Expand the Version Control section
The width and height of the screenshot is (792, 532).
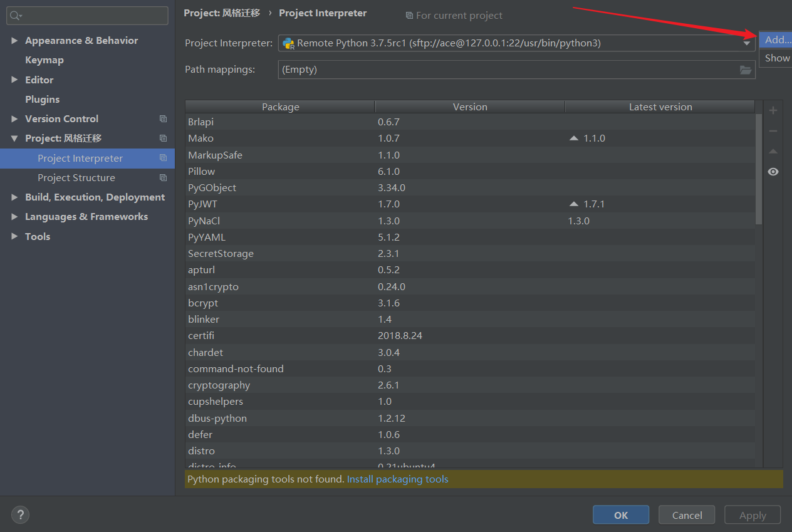[14, 119]
